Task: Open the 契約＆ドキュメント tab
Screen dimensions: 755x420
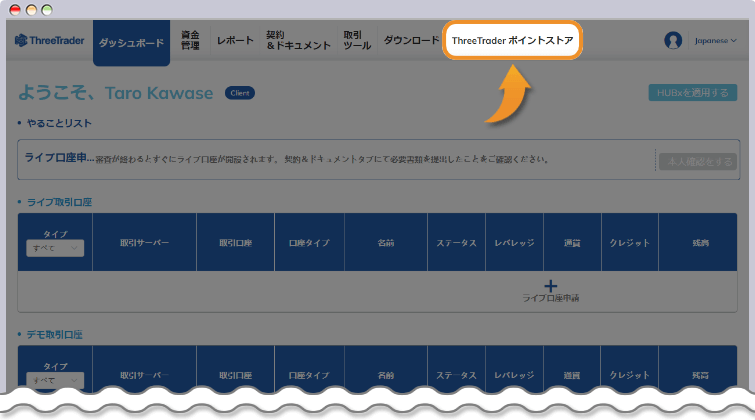Action: (x=298, y=40)
